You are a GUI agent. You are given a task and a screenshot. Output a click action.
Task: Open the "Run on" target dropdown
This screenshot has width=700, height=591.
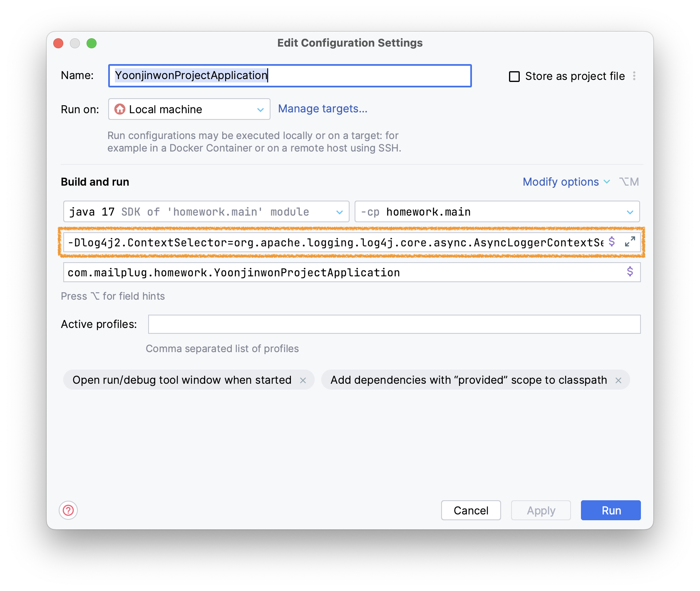261,109
